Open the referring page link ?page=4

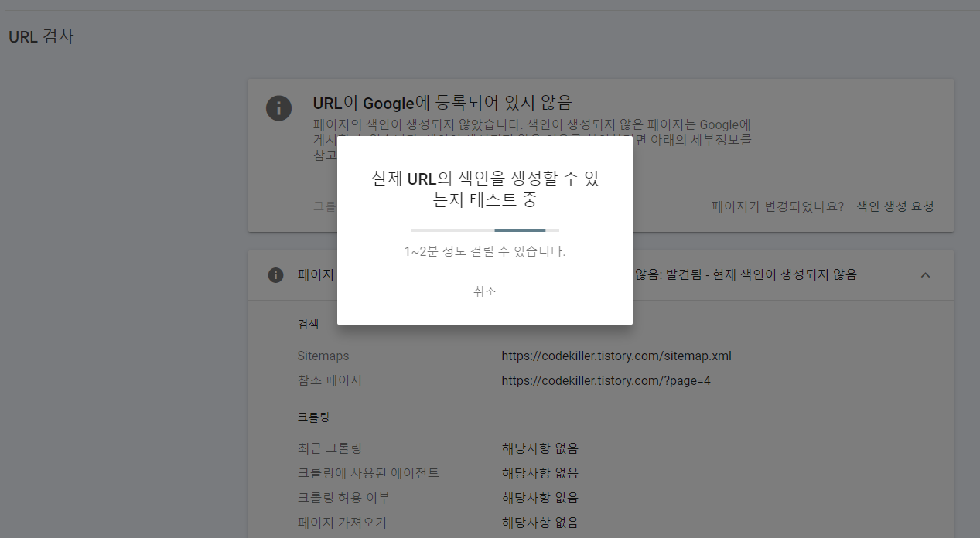606,380
